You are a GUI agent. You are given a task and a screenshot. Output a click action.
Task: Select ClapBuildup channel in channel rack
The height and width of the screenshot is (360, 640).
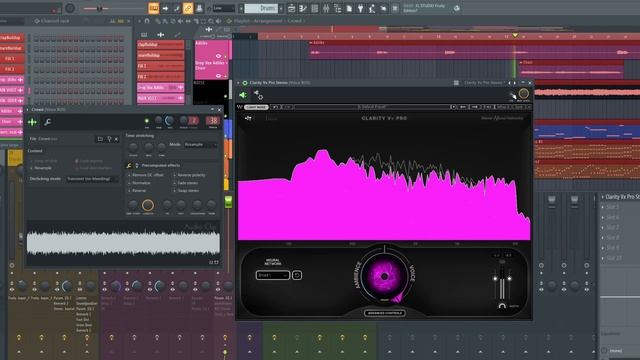click(12, 38)
